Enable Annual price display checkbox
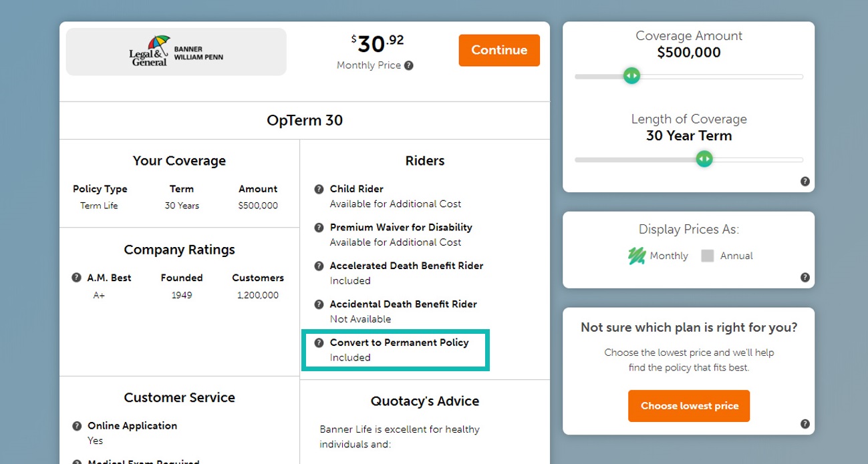 click(708, 256)
